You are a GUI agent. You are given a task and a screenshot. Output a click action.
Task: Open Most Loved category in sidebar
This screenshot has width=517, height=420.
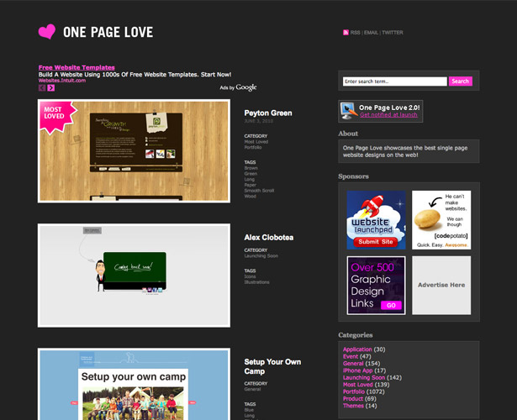358,385
